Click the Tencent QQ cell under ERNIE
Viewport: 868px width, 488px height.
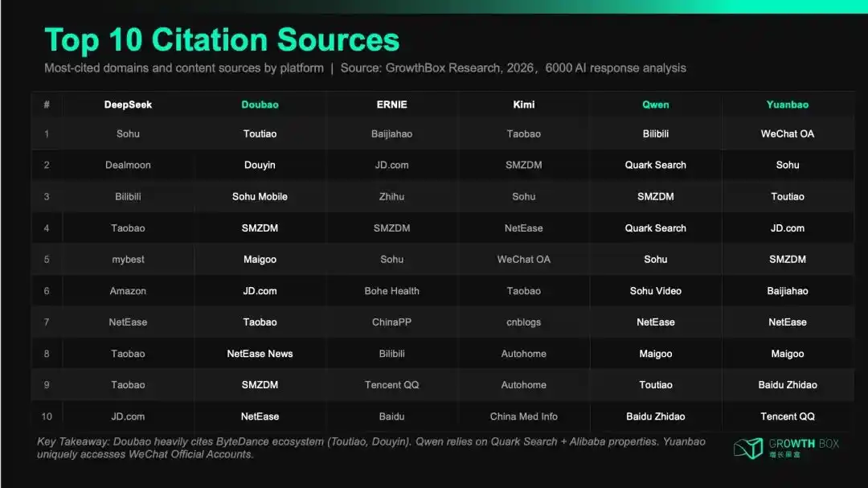pos(392,385)
